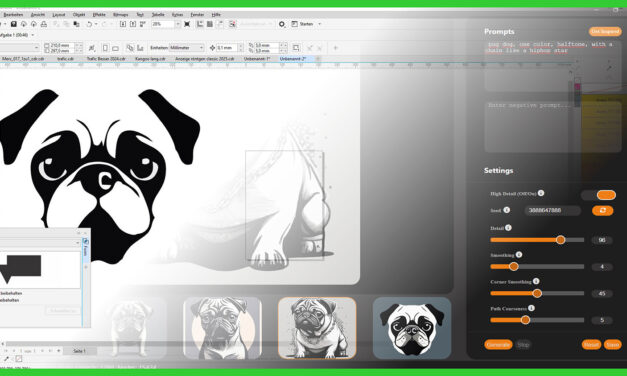Click the High Detail info icon
Image resolution: width=627 pixels, height=376 pixels.
(541, 193)
